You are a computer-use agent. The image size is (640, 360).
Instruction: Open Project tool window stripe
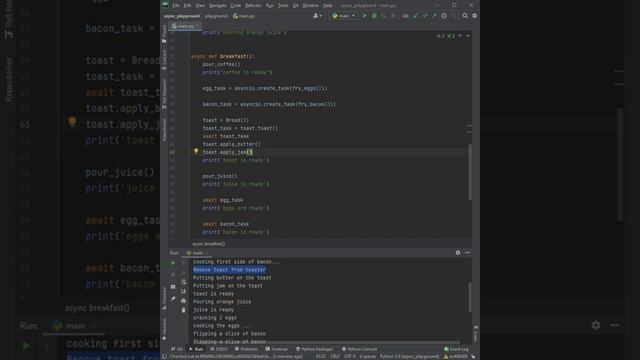tap(164, 33)
